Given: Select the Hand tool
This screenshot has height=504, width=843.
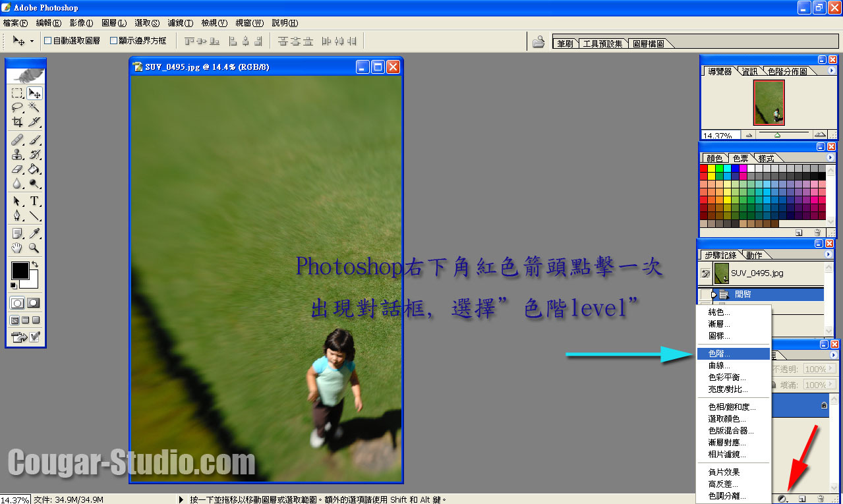Looking at the screenshot, I should pyautogui.click(x=18, y=248).
